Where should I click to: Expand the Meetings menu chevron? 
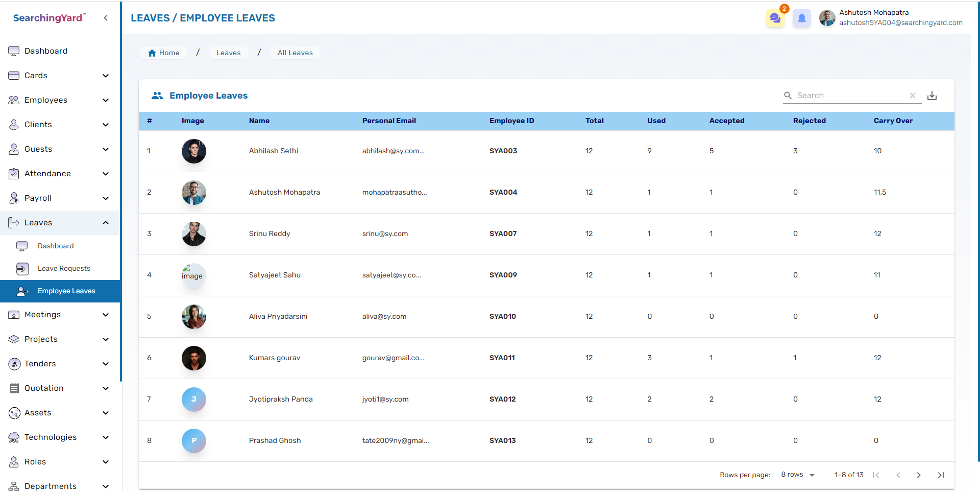coord(106,315)
